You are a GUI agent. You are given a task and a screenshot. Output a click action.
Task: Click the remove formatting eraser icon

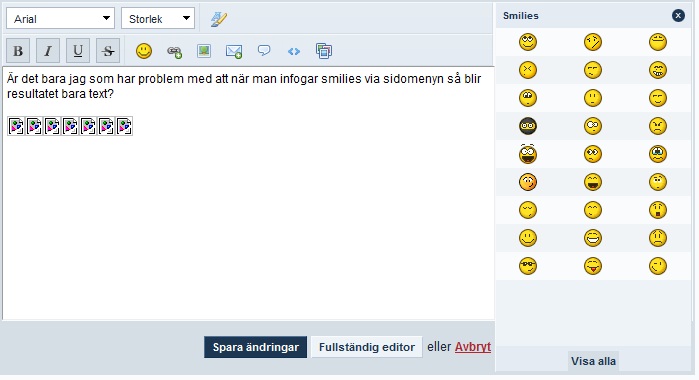click(x=219, y=19)
